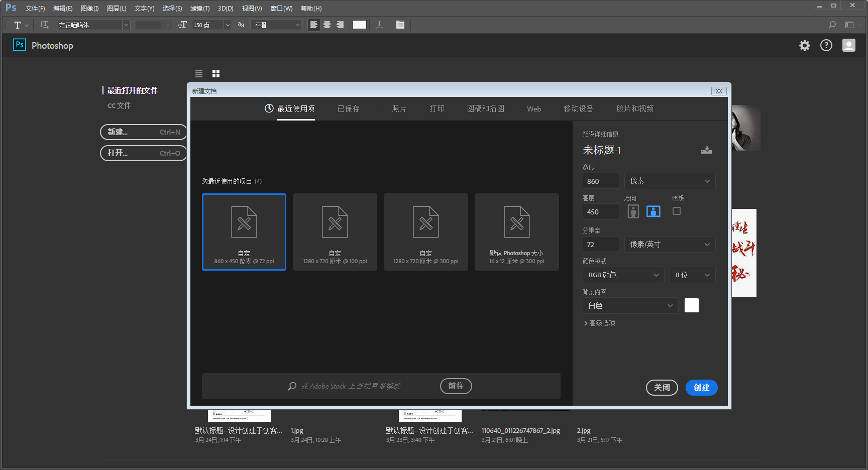This screenshot has width=868, height=470.
Task: Open the settings gear on start screen
Action: (x=805, y=46)
